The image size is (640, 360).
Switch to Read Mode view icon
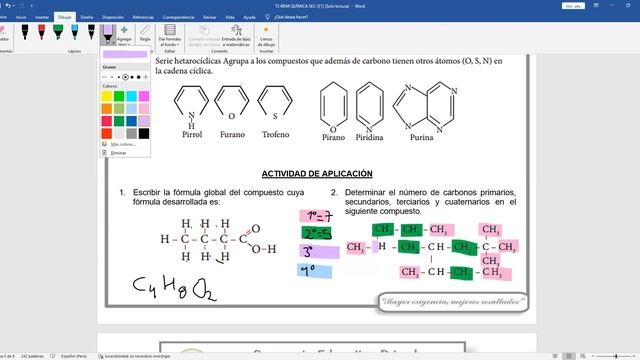(555, 356)
